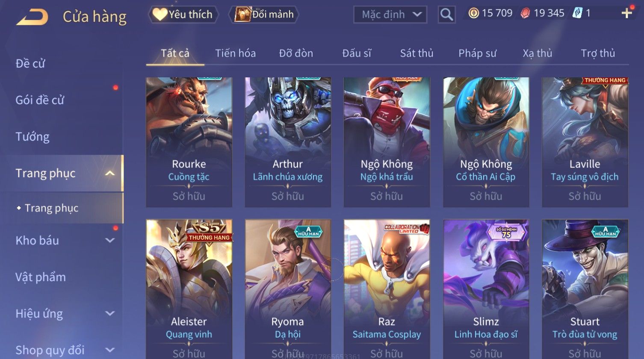
Task: Open Yêu thích heart favorites
Action: 183,15
